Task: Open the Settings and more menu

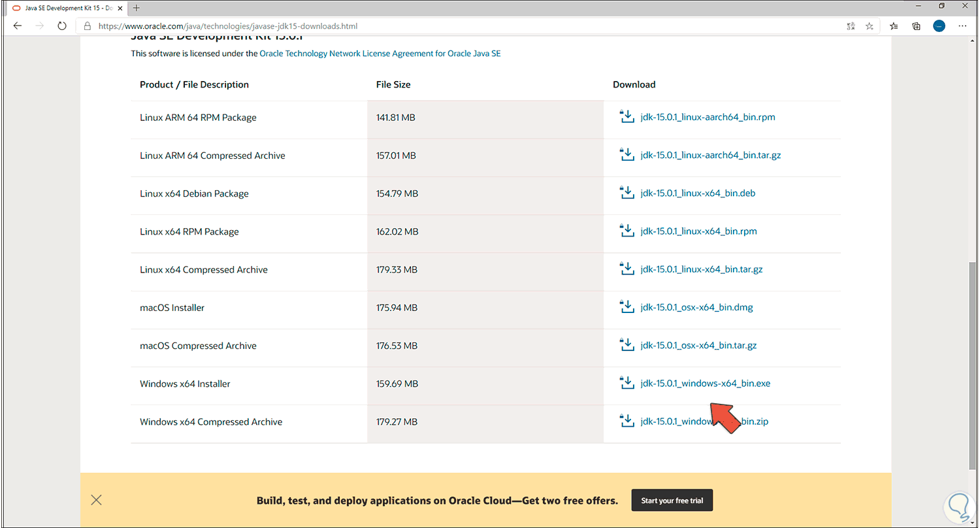Action: pyautogui.click(x=962, y=26)
